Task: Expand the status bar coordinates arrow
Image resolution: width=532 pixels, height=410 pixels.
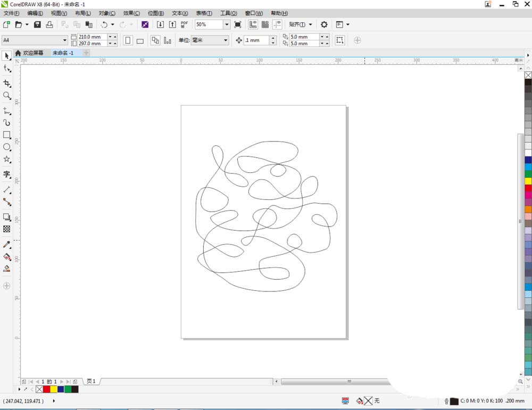Action: 54,401
